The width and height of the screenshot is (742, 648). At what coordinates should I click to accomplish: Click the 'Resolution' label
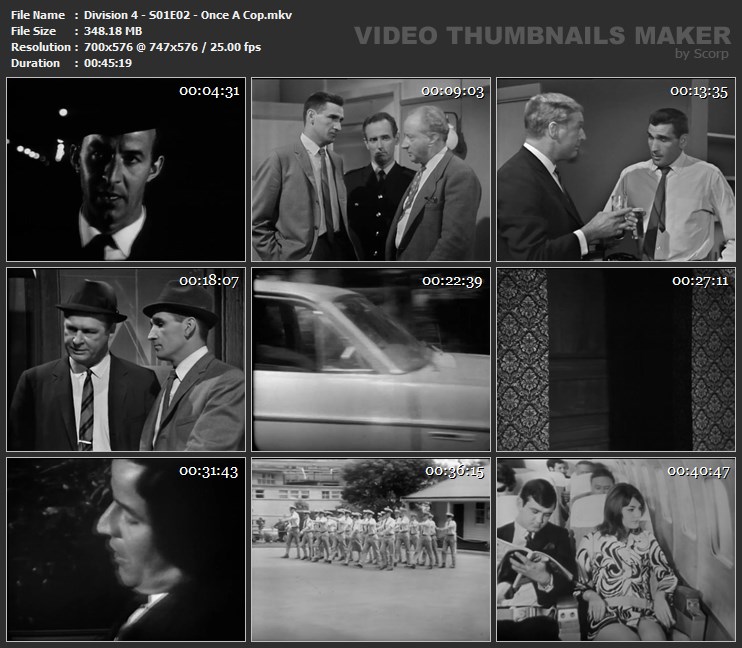click(41, 47)
